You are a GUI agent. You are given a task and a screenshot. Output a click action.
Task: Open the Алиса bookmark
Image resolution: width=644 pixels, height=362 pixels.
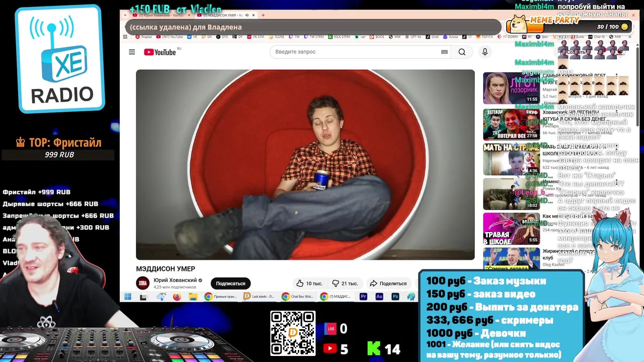tap(451, 37)
